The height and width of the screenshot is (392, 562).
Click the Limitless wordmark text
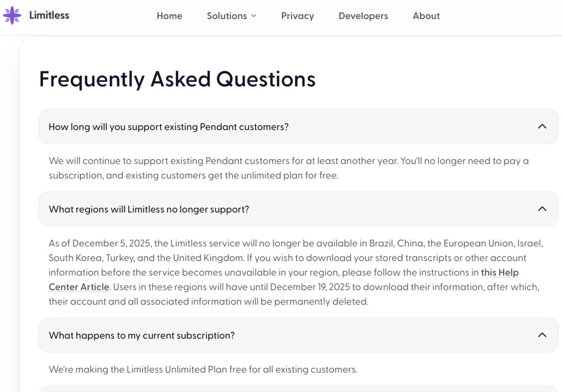(x=49, y=15)
